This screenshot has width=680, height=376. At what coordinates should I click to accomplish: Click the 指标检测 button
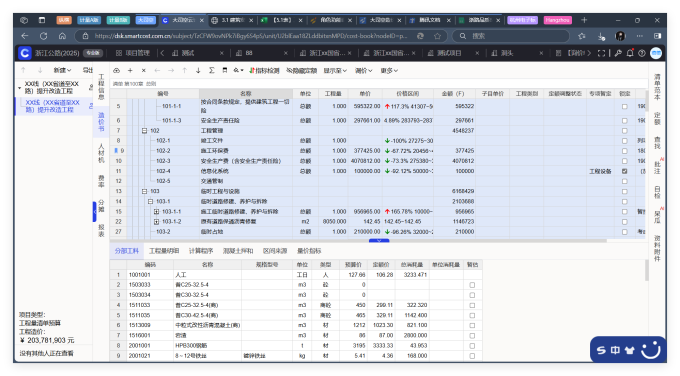[264, 70]
